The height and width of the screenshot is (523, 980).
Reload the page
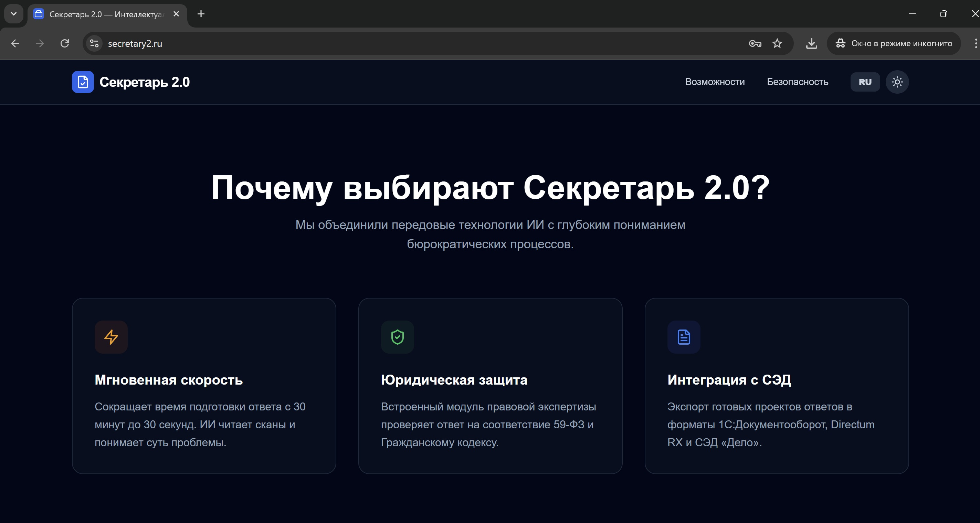[65, 43]
